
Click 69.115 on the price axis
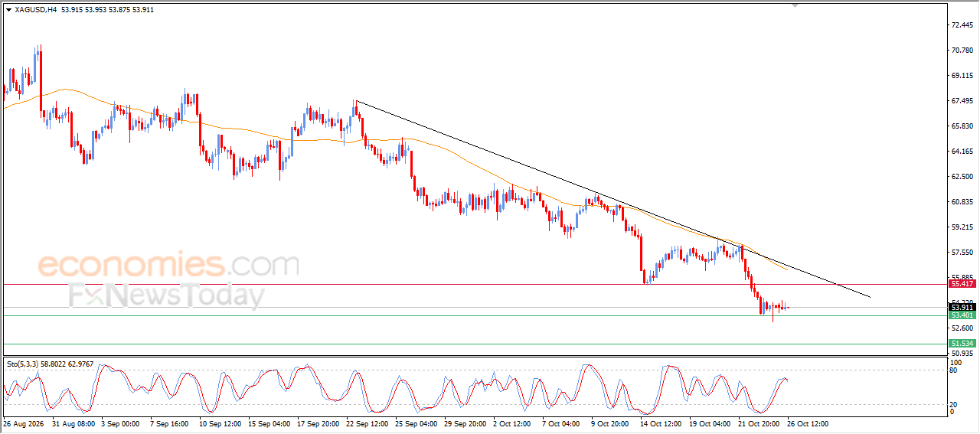click(962, 76)
